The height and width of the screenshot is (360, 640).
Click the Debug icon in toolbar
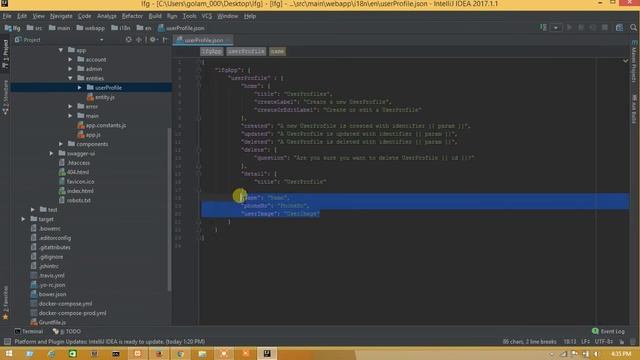click(581, 27)
